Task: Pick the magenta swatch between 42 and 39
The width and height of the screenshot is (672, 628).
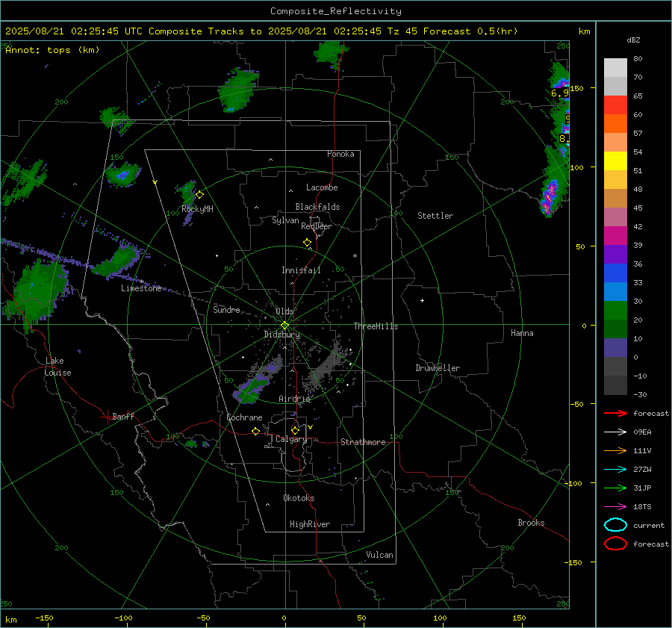Action: click(x=615, y=236)
